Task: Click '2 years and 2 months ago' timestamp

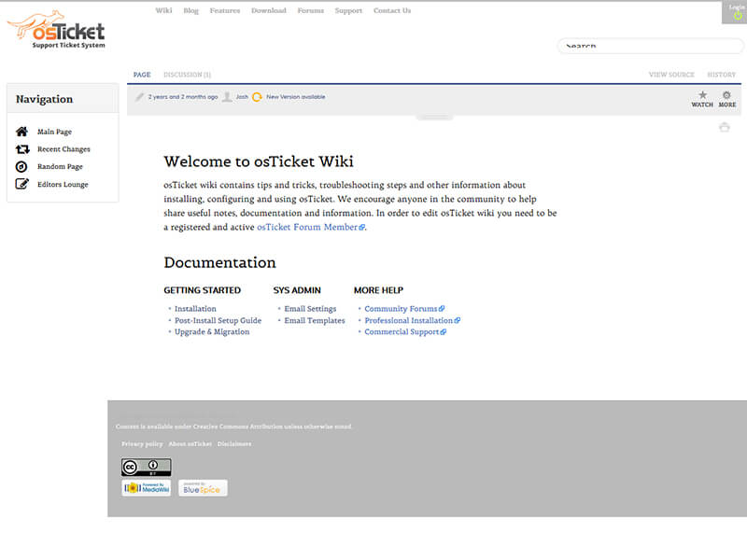Action: tap(183, 97)
